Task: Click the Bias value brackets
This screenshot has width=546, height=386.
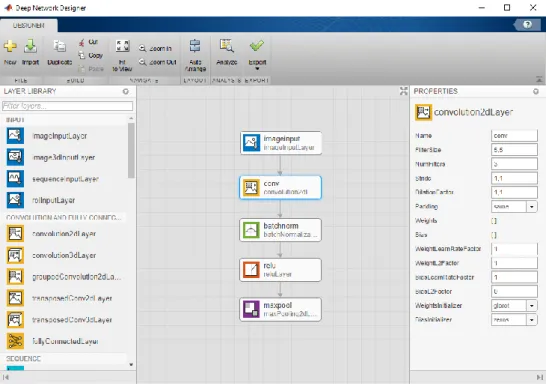Action: click(x=494, y=235)
